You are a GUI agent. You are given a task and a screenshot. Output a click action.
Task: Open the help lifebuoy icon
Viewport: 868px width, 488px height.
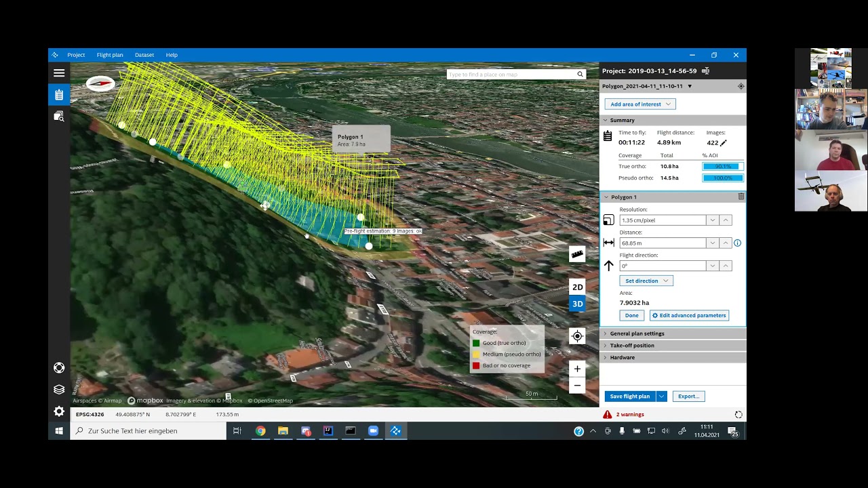click(x=59, y=368)
